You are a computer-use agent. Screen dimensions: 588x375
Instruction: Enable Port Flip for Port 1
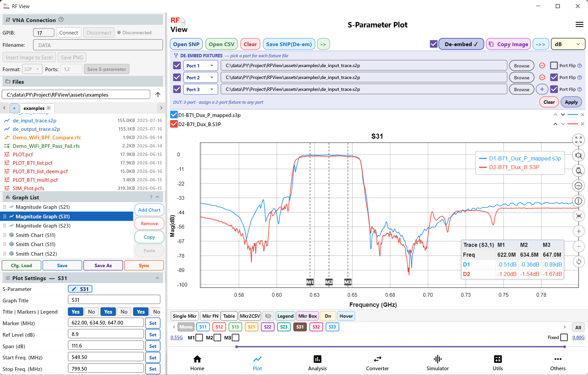(x=554, y=65)
